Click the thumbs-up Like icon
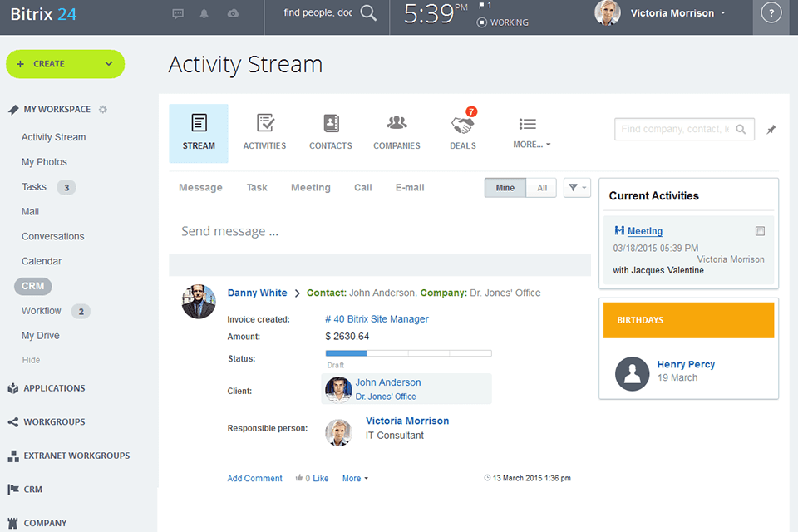 pyautogui.click(x=299, y=477)
